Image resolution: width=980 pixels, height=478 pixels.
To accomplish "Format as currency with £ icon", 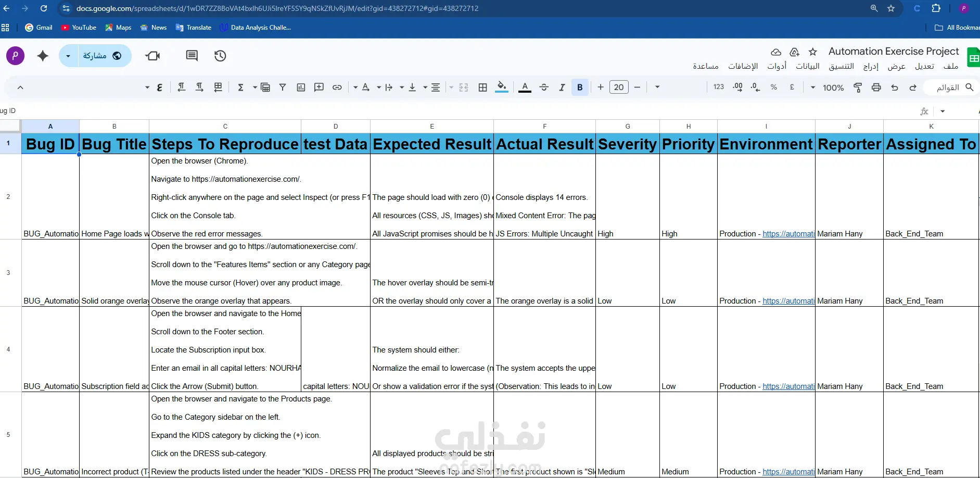I will 792,87.
